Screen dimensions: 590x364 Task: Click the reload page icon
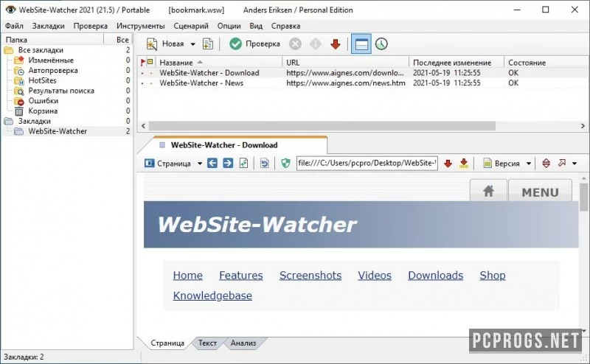point(244,163)
